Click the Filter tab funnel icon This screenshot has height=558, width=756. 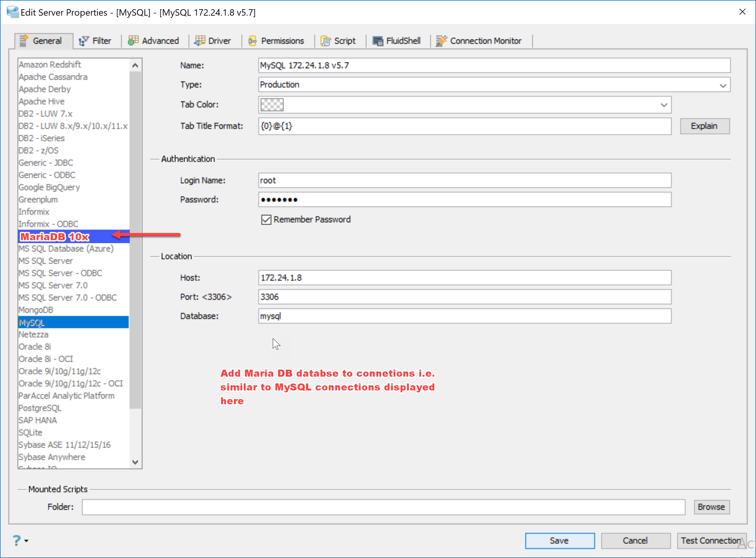(x=83, y=41)
